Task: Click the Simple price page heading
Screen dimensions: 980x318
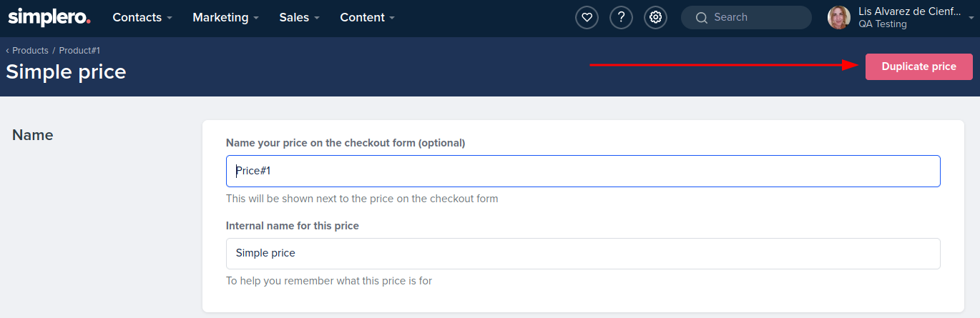Action: coord(66,71)
